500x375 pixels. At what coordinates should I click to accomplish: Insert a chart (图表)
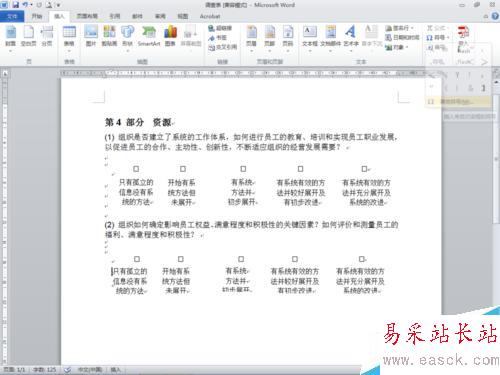pos(170,36)
